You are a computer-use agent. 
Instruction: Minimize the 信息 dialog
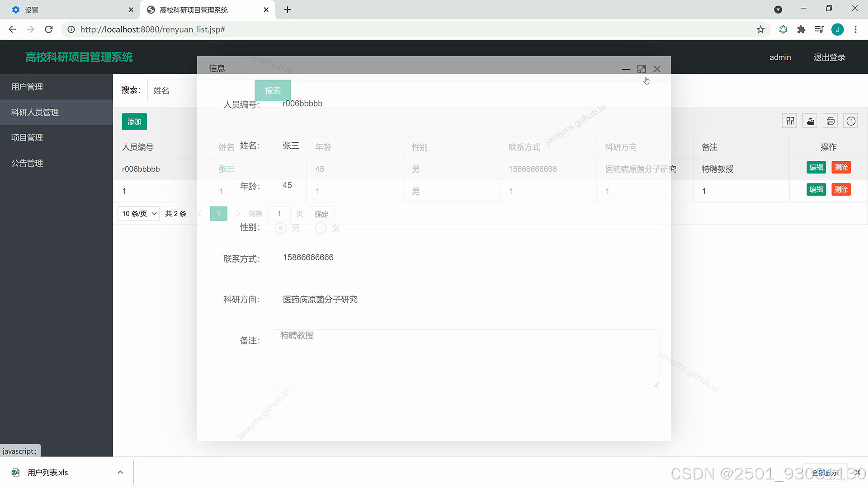pyautogui.click(x=626, y=69)
